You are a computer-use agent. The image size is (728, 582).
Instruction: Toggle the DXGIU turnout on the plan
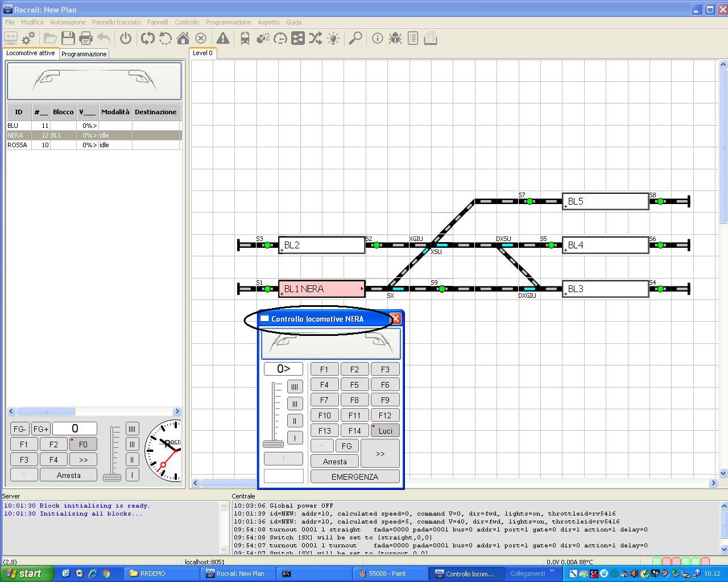point(530,289)
